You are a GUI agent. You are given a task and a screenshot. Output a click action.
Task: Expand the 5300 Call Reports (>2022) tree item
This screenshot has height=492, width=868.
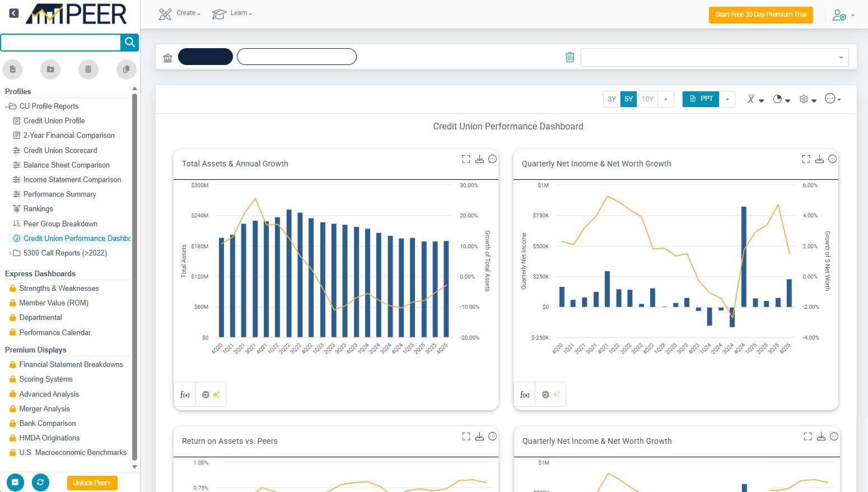coord(10,253)
